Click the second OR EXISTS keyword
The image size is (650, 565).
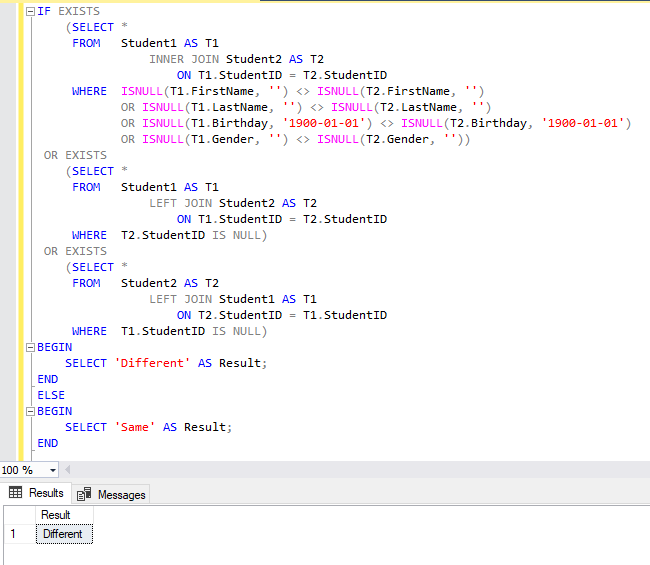(x=75, y=251)
